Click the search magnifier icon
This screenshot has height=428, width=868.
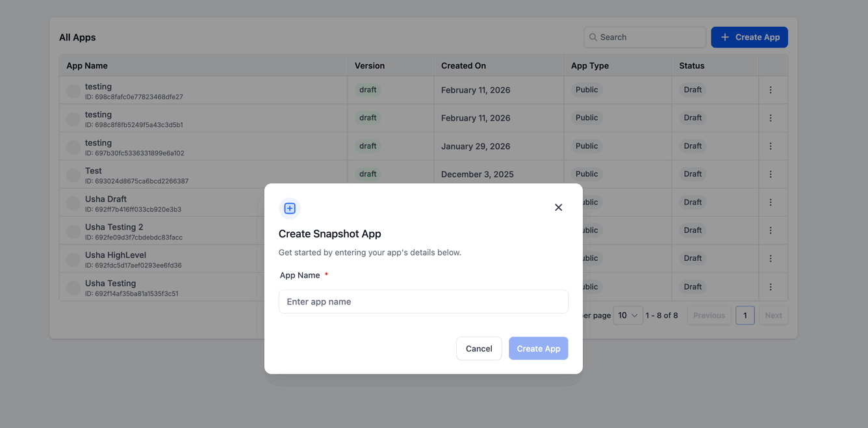(x=593, y=37)
